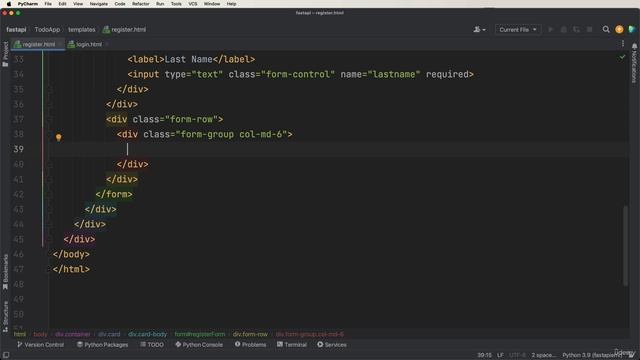Click the 2 spaces indent status entry
Viewport: 640px width, 360px height.
tap(543, 355)
